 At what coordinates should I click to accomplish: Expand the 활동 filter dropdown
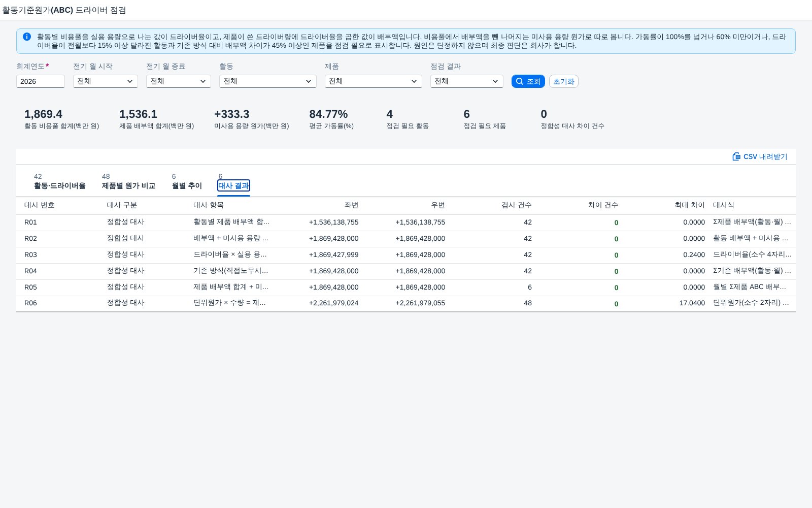[268, 81]
